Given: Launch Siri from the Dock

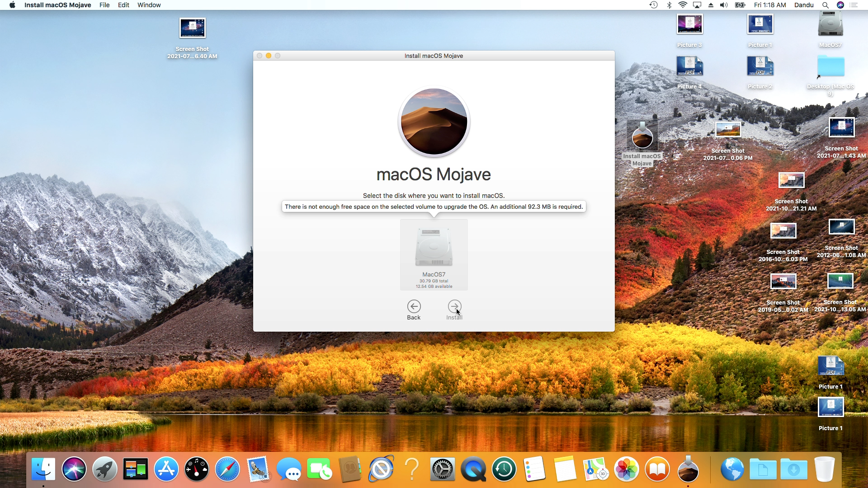Looking at the screenshot, I should pos(74,469).
